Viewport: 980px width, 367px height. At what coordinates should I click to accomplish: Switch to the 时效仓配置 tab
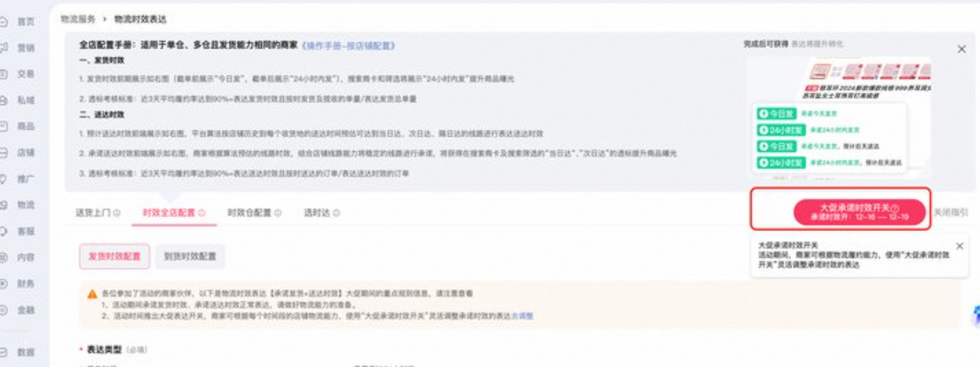coord(249,213)
